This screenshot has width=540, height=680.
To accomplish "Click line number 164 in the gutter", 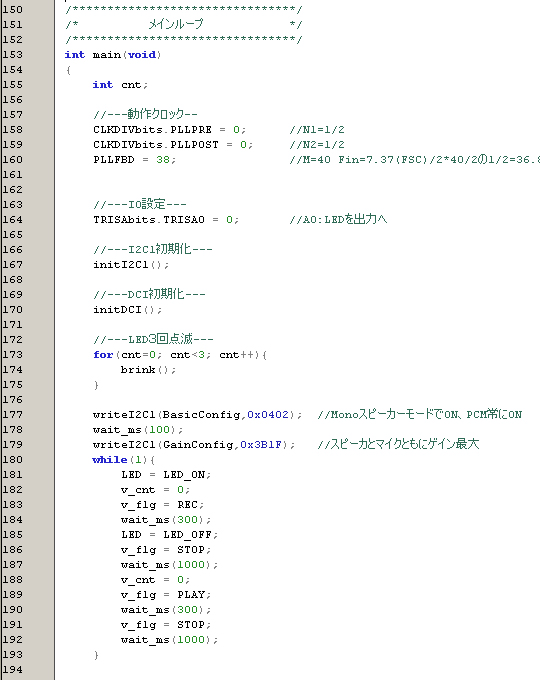I will click(13, 220).
